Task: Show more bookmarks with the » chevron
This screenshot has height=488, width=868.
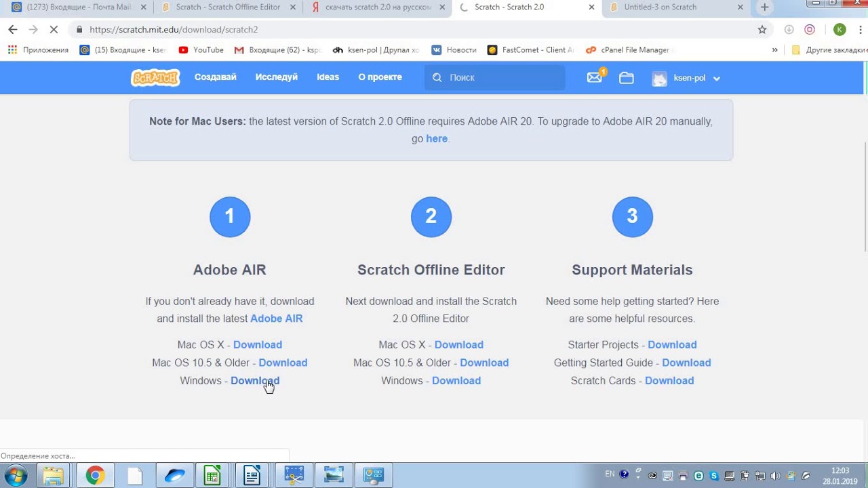Action: tap(774, 50)
